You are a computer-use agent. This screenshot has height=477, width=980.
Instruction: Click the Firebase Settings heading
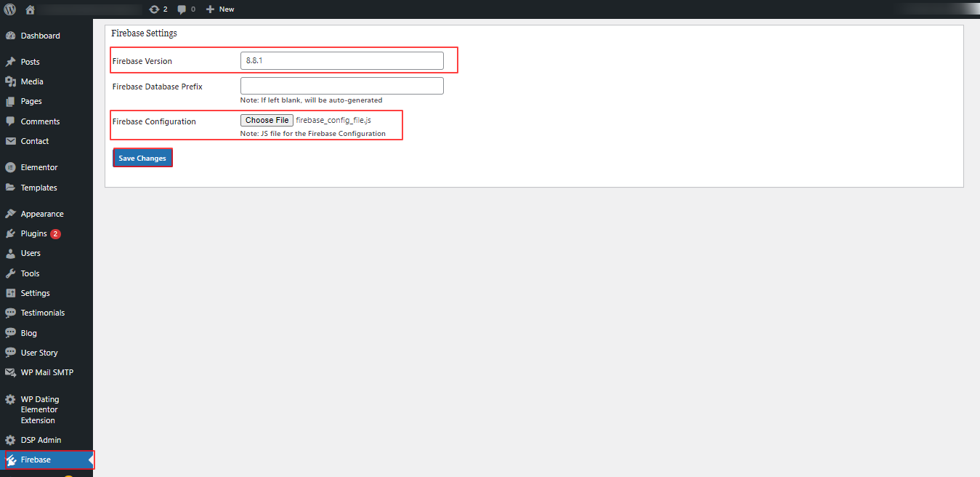coord(144,33)
